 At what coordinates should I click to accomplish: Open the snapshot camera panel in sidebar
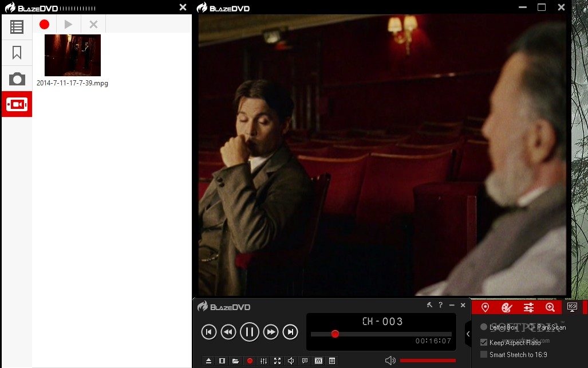tap(17, 79)
